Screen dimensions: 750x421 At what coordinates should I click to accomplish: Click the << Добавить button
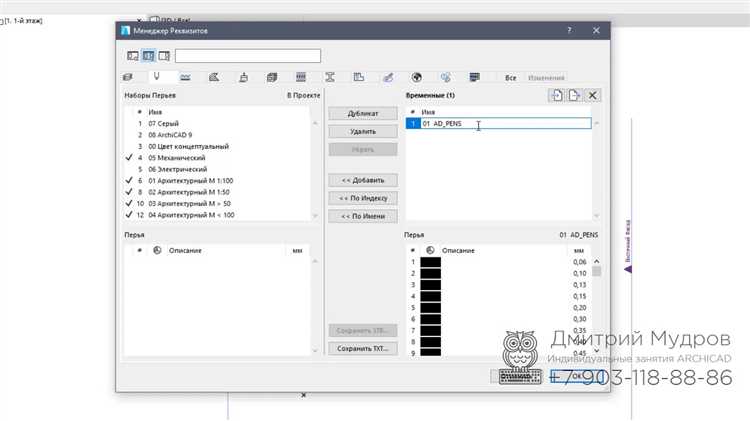coord(363,180)
